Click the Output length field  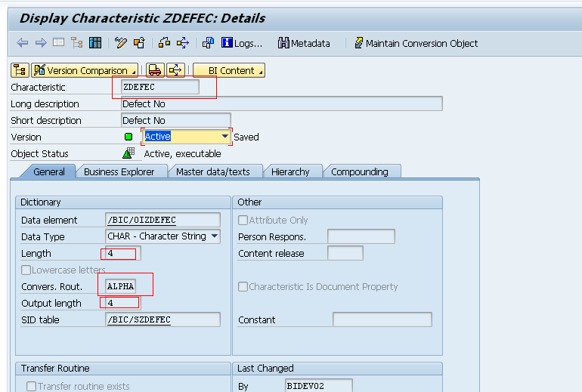tap(123, 303)
